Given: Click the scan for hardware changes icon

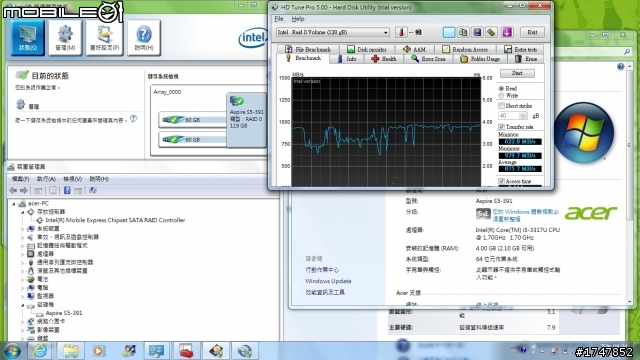Looking at the screenshot, I should 93,190.
